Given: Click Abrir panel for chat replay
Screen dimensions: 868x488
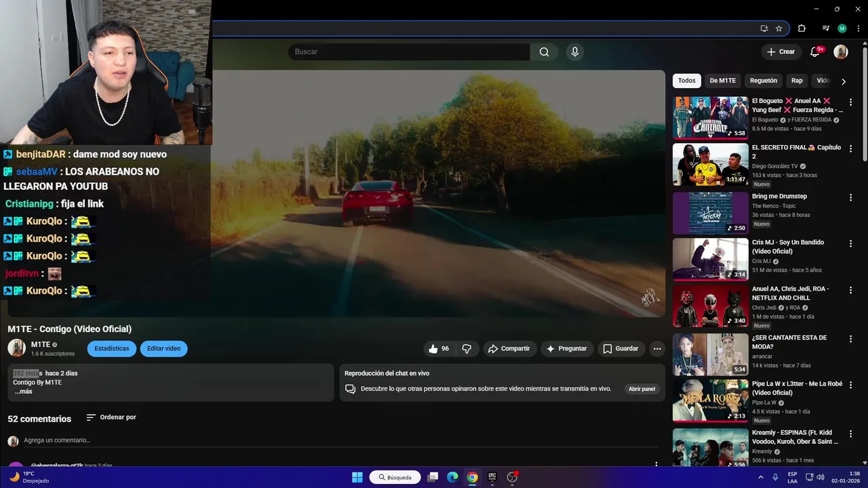Looking at the screenshot, I should pyautogui.click(x=642, y=389).
